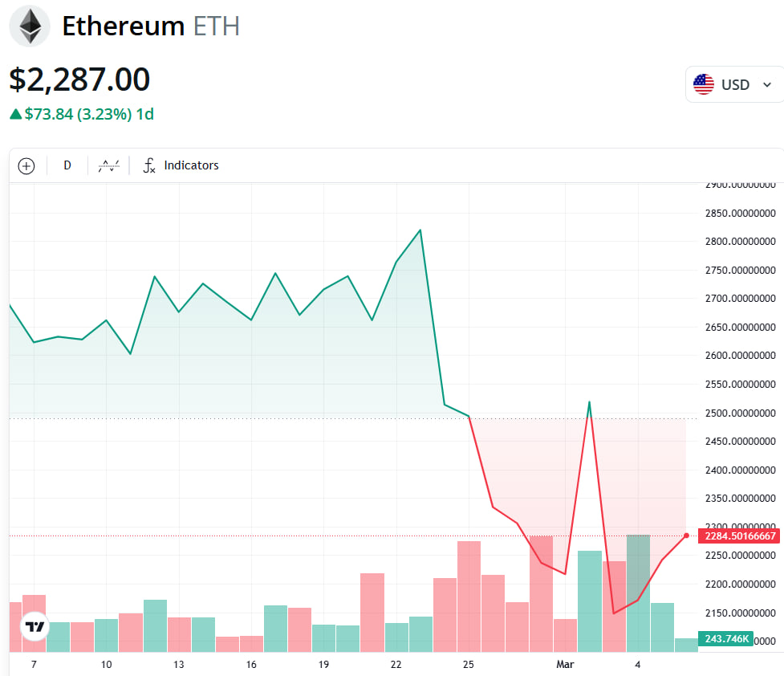Open the USD currency dropdown
The image size is (784, 676).
point(734,83)
